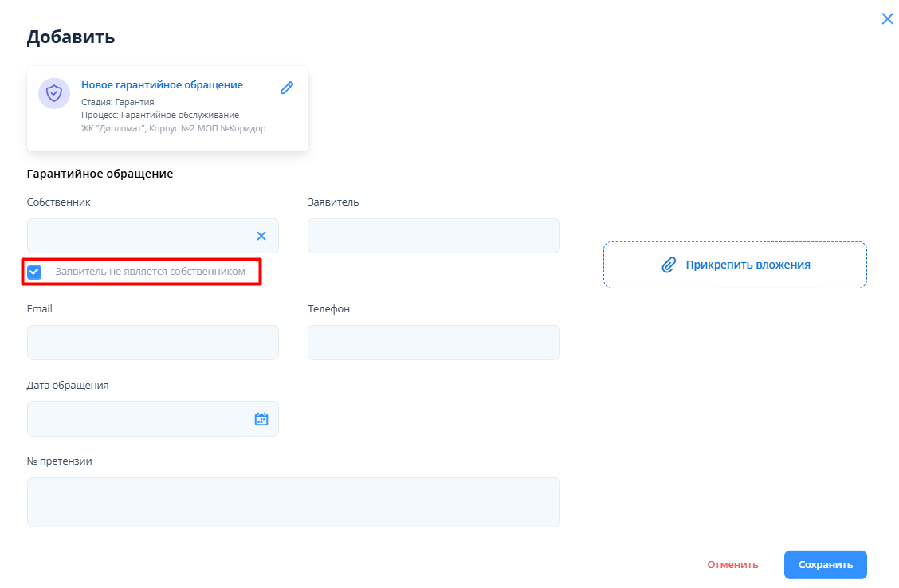This screenshot has width=899, height=588.
Task: Close the Добавить dialog with X
Action: [887, 19]
